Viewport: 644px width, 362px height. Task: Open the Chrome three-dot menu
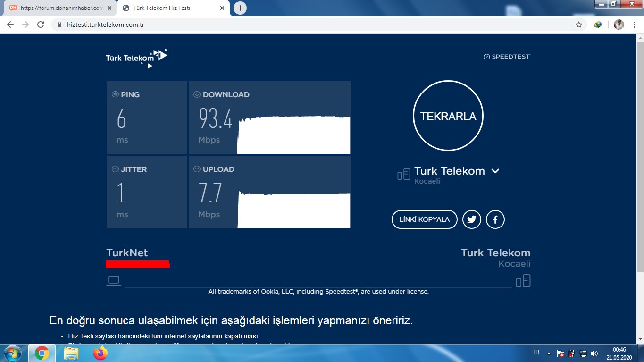click(635, 25)
